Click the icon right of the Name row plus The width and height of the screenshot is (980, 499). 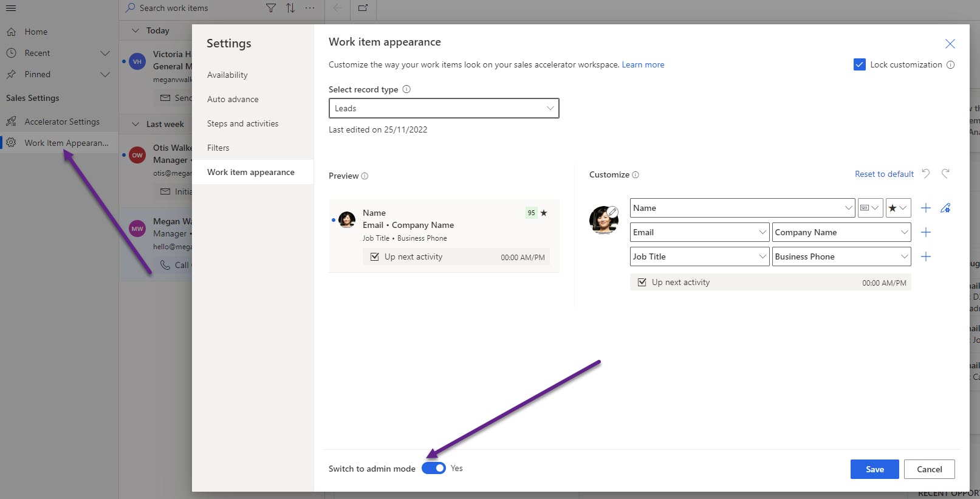tap(945, 208)
